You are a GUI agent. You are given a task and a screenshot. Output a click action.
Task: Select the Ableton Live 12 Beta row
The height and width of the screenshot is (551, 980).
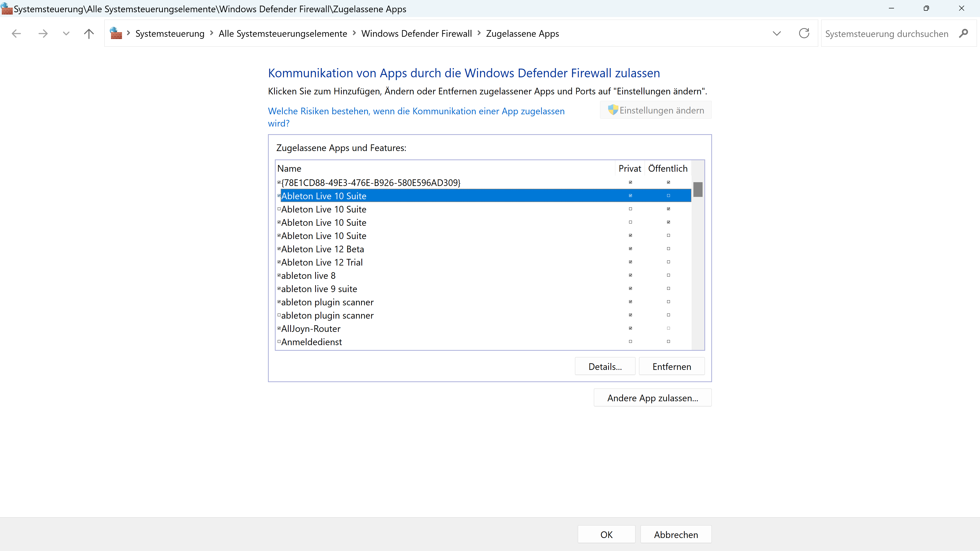pos(483,249)
